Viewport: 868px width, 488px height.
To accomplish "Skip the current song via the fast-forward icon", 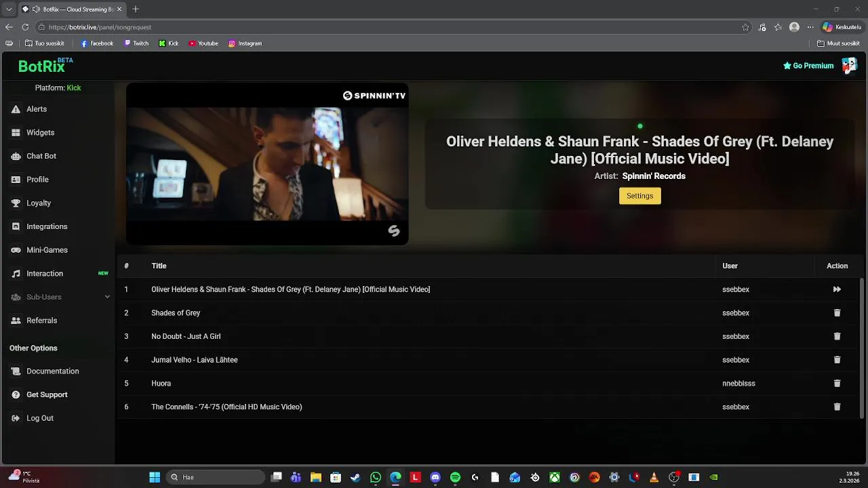I will (837, 289).
